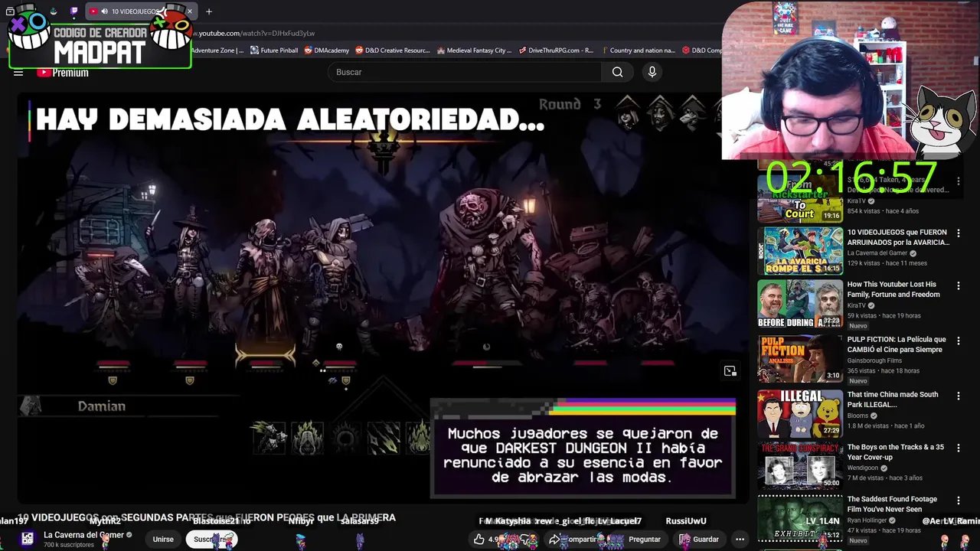Open the Pulp Fiction Analisis thumbnail
The image size is (980, 551).
(800, 358)
